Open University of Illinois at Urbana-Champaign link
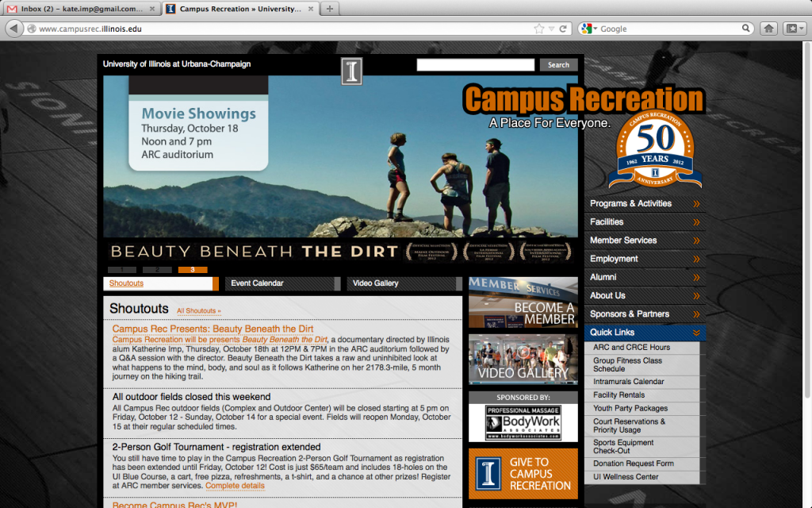The image size is (812, 508). click(177, 63)
